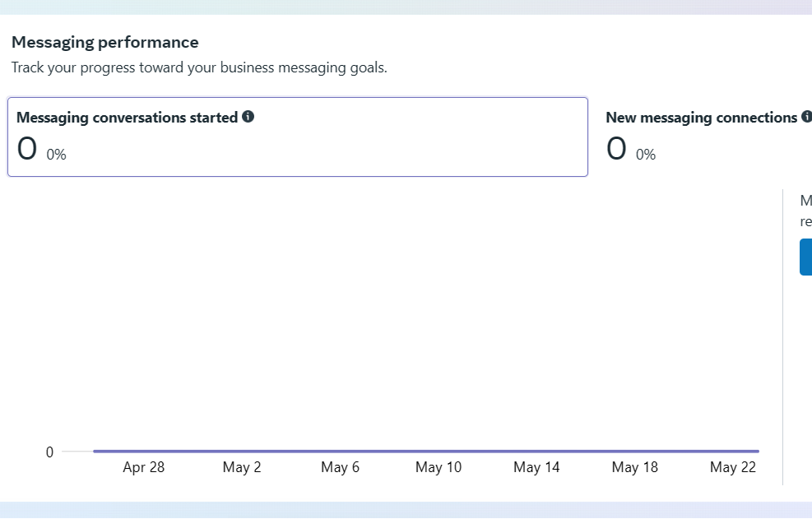Viewport: 812px width, 519px height.
Task: Click the Apr 28 date label
Action: [x=144, y=467]
